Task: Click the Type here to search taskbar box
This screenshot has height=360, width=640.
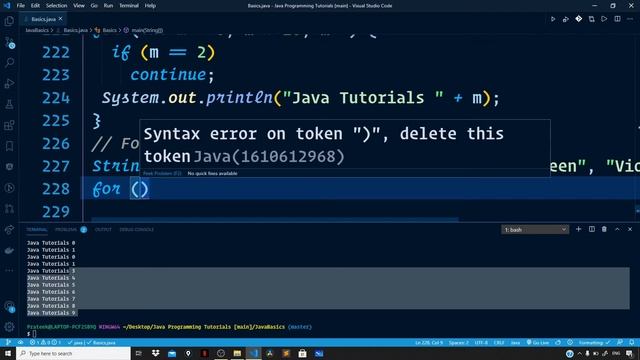Action: [73, 353]
